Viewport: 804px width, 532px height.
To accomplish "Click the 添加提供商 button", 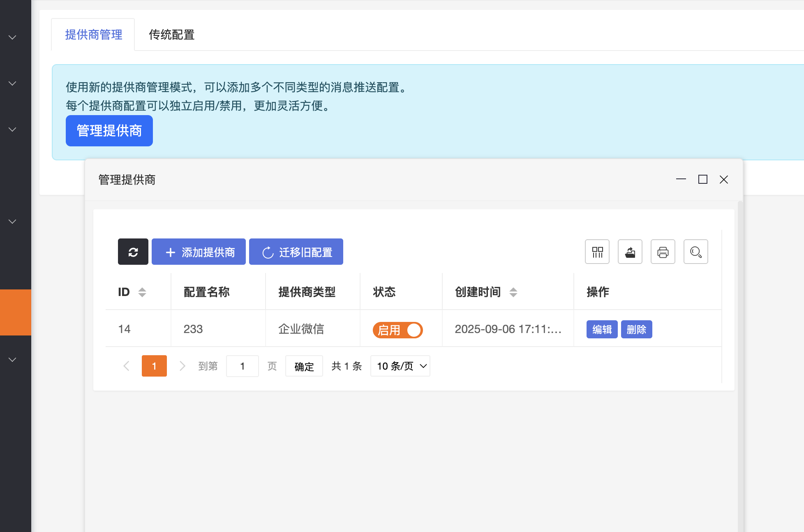I will pyautogui.click(x=199, y=252).
